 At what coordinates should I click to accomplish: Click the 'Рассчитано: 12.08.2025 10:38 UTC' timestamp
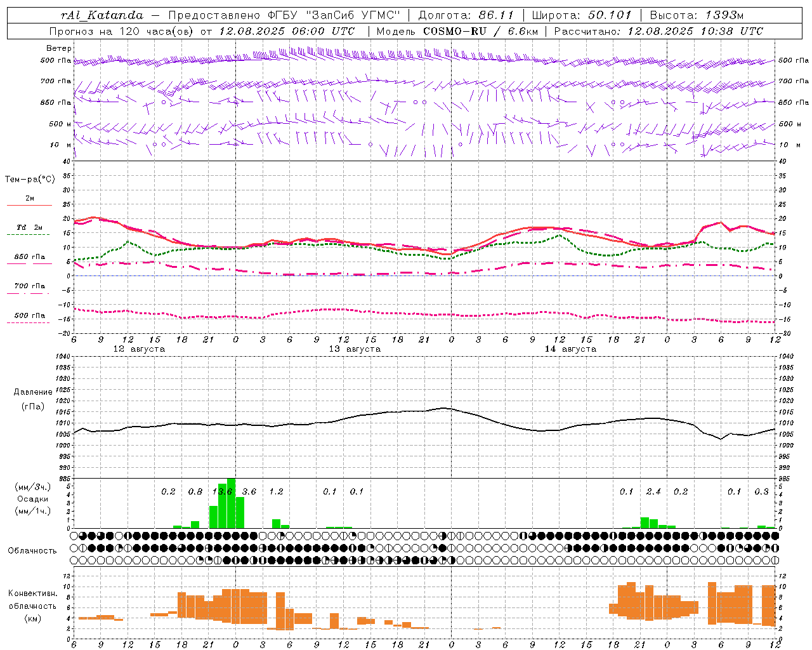(658, 31)
